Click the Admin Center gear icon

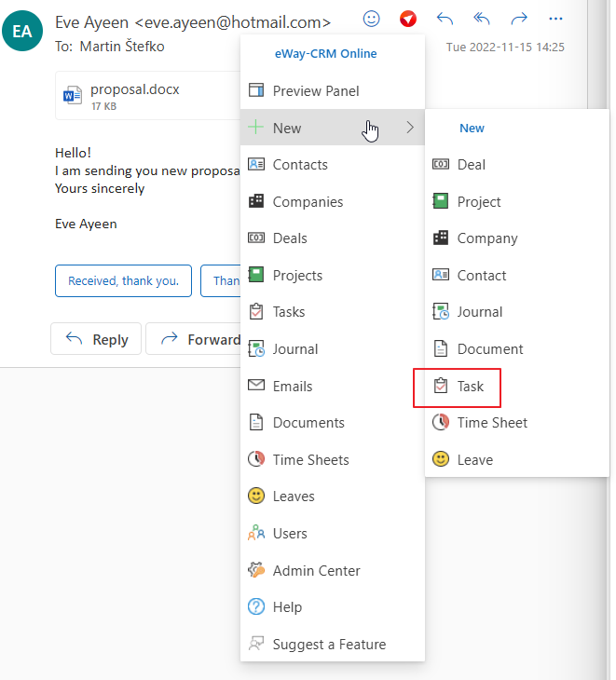[256, 569]
